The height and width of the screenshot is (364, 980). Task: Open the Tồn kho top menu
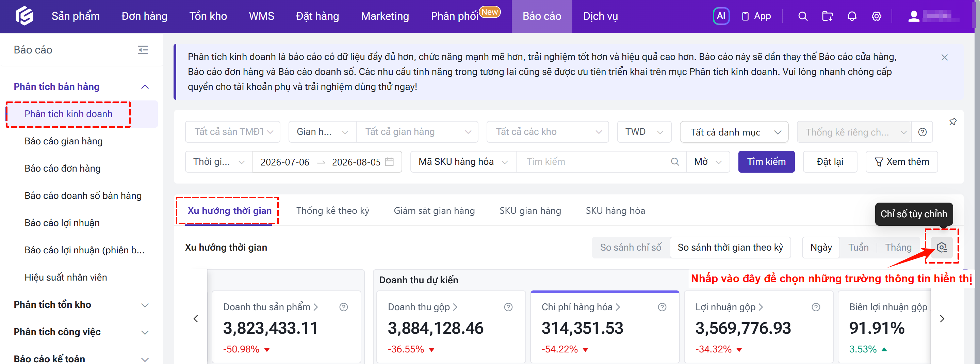pos(208,16)
